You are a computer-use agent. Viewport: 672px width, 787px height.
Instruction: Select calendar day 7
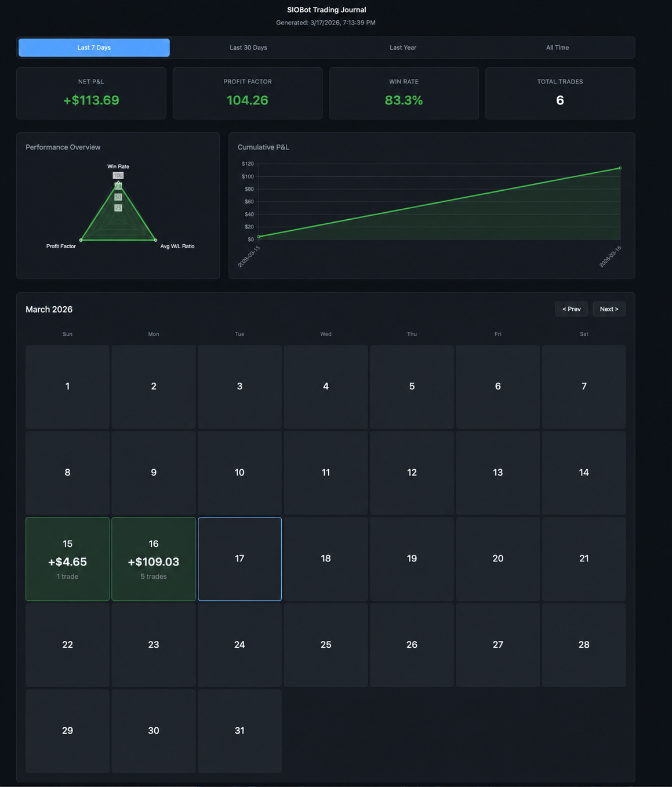tap(584, 387)
